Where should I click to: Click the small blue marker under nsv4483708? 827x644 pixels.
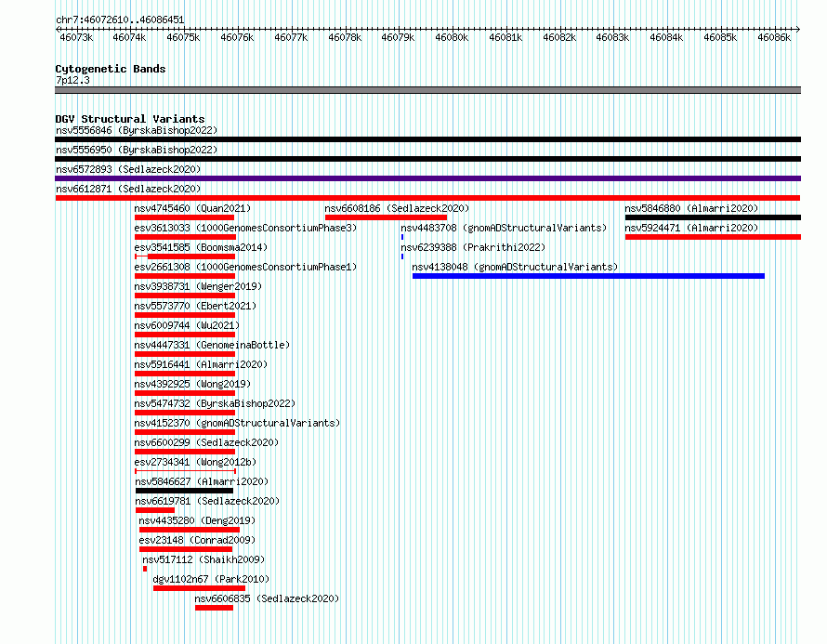pyautogui.click(x=402, y=237)
